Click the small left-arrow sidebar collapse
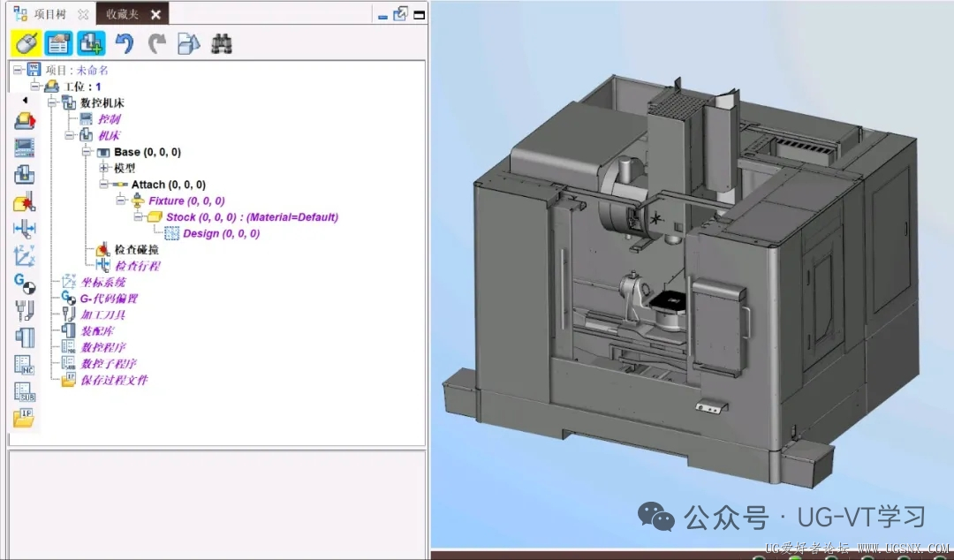This screenshot has height=560, width=954. [25, 100]
